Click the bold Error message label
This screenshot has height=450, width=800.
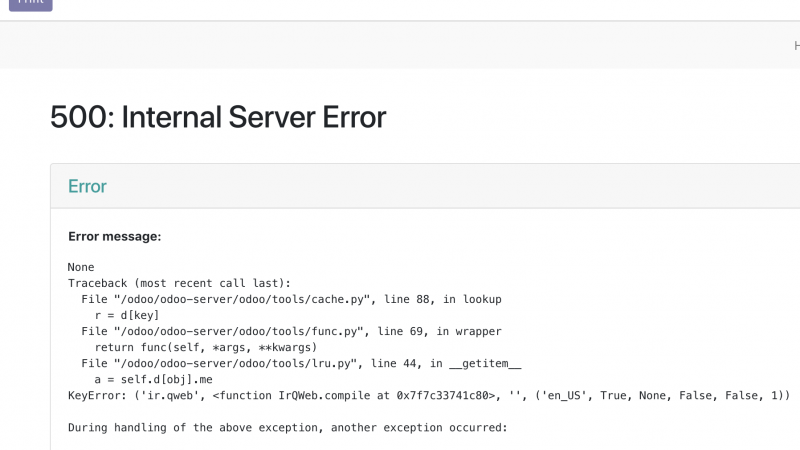[x=115, y=237]
